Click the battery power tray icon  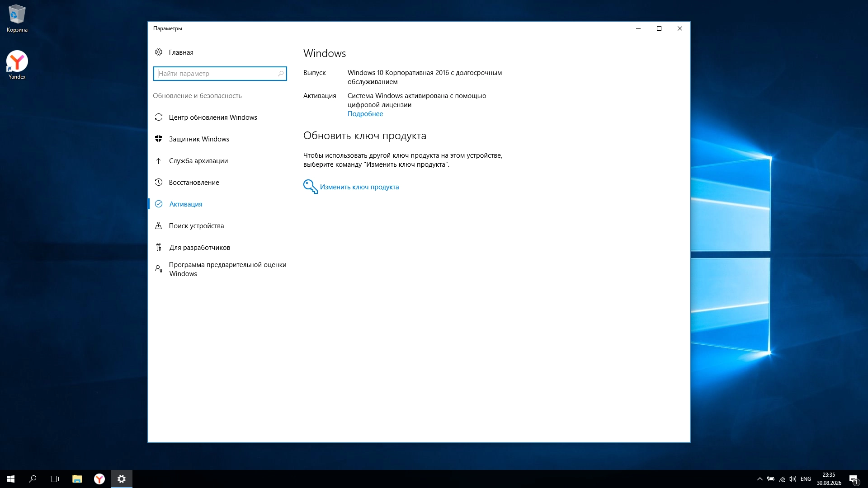coord(771,479)
